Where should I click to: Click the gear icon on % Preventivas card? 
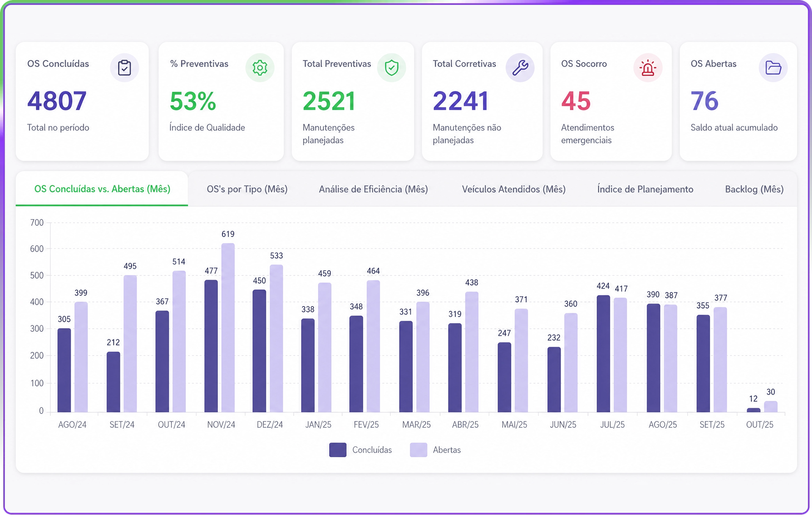260,68
